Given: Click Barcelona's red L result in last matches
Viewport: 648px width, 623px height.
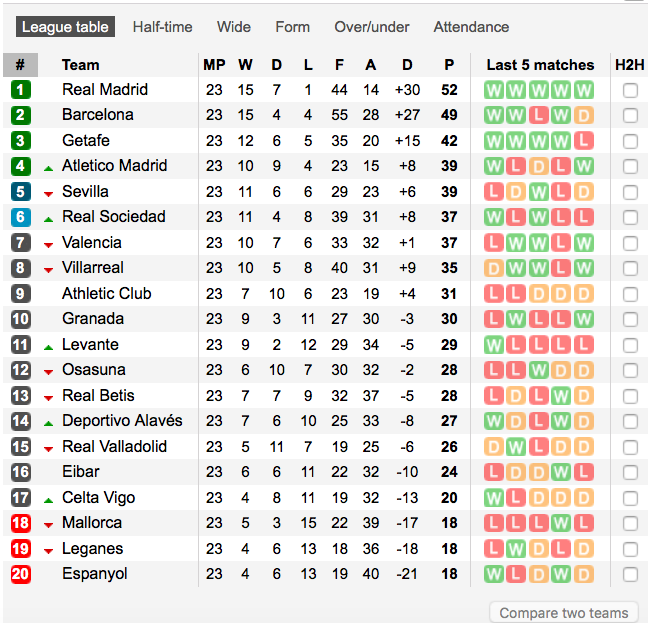Looking at the screenshot, I should click(x=538, y=115).
